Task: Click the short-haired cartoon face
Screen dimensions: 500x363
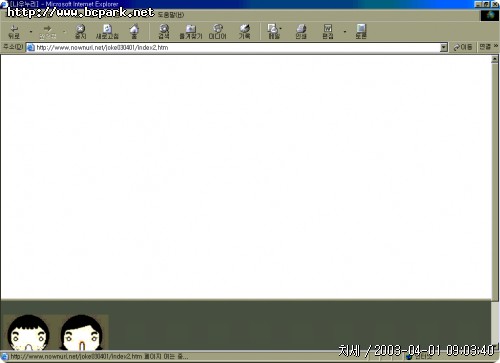Action: (x=29, y=333)
